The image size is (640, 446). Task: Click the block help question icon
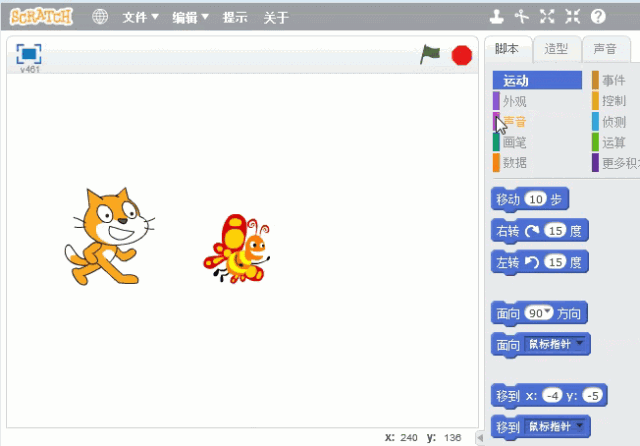coord(598,17)
